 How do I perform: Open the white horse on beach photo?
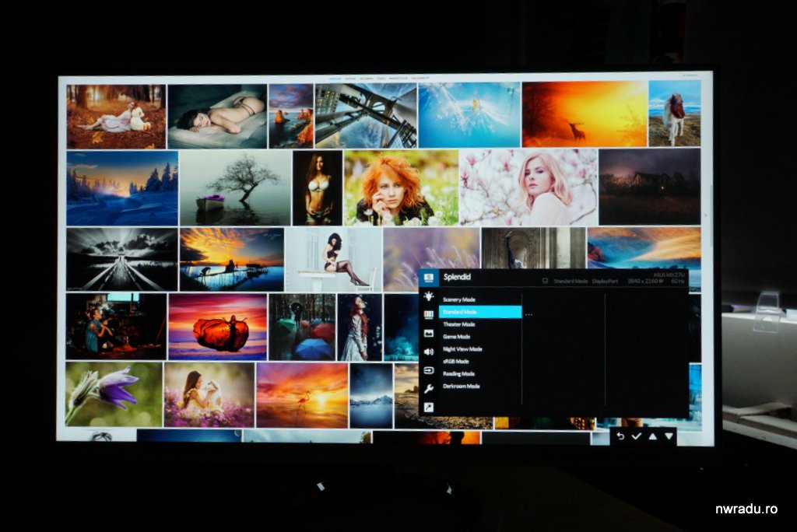tap(675, 114)
